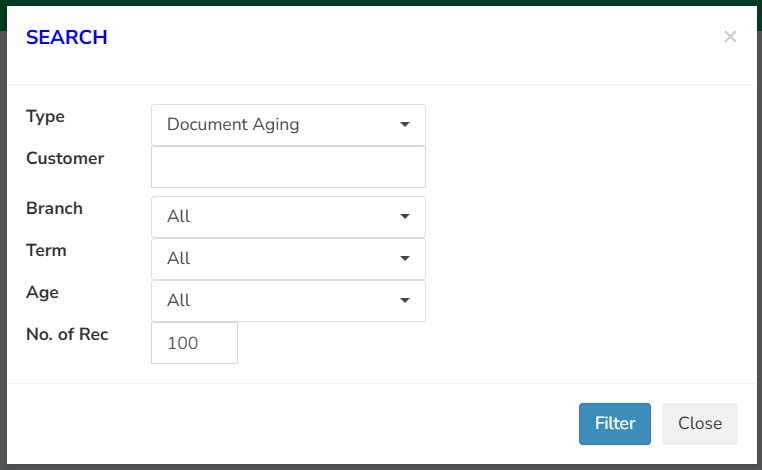
Task: Click the gray Close button
Action: tap(700, 424)
